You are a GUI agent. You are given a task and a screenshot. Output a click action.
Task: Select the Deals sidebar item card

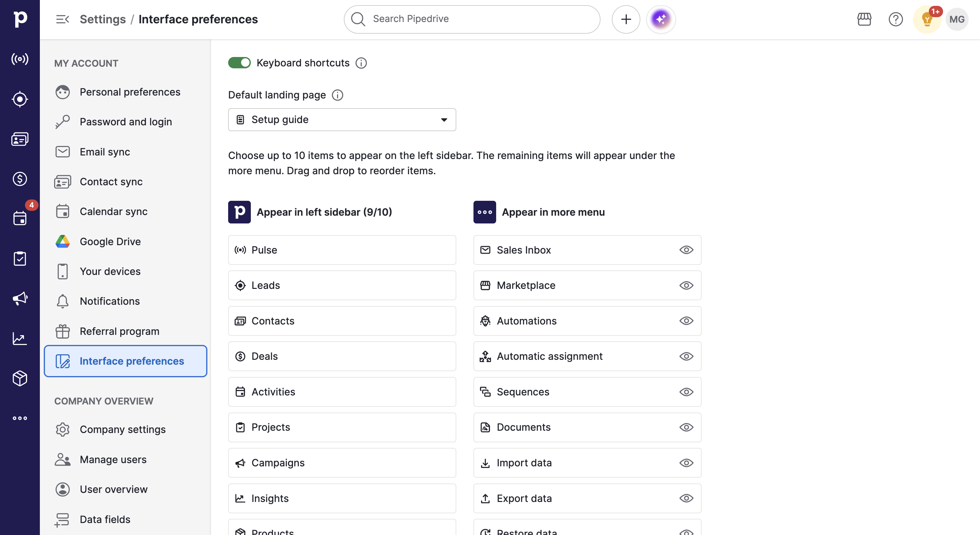click(x=342, y=356)
